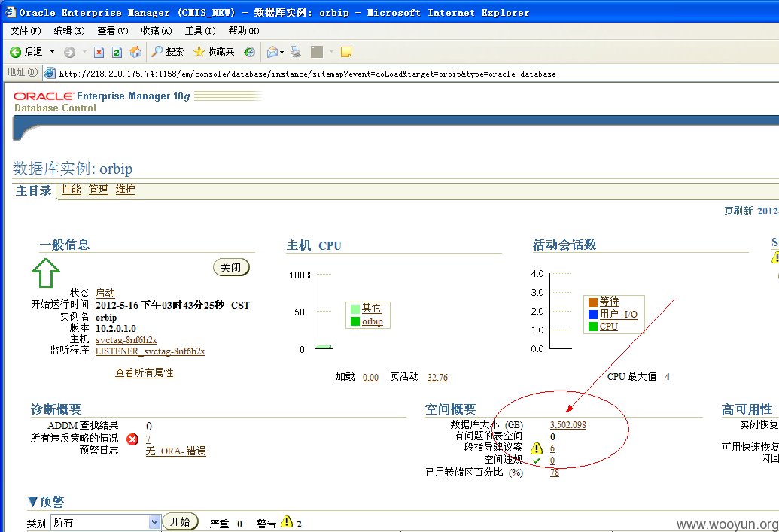
Task: Click the Forward arrow icon
Action: [x=69, y=52]
